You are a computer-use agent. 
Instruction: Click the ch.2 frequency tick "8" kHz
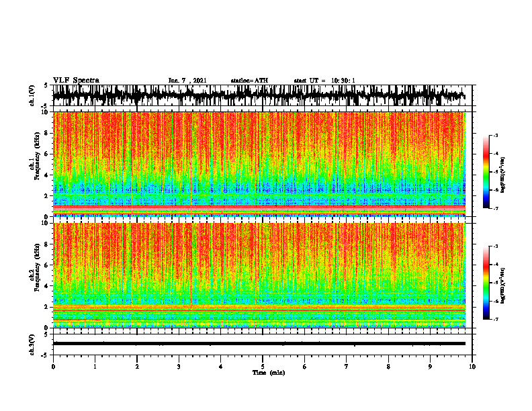pos(47,244)
